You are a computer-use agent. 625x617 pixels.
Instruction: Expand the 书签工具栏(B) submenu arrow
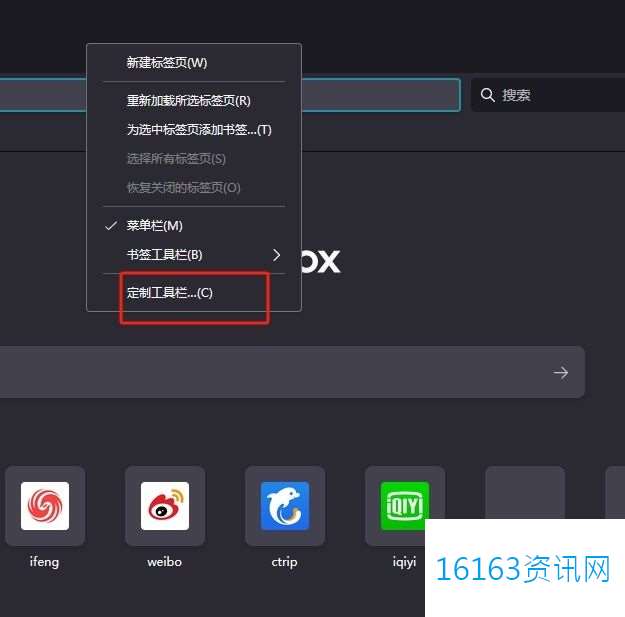tap(277, 255)
